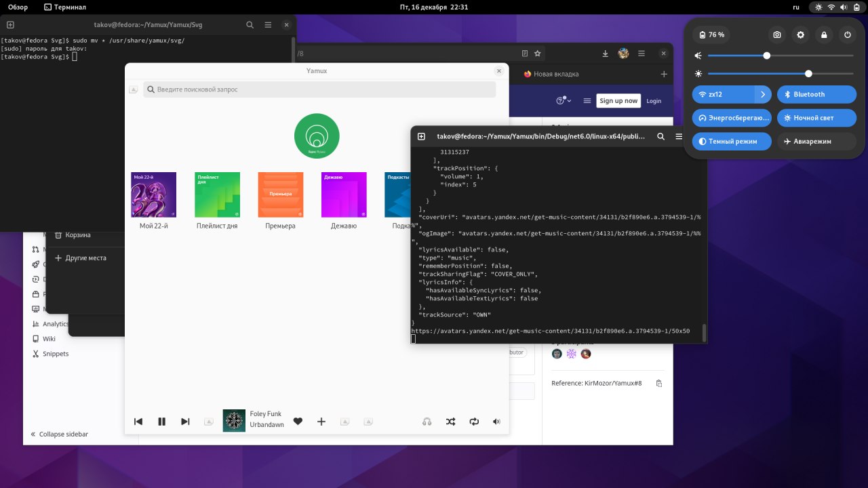Screen dimensions: 868x488
Task: Open the Обзор activities overview
Action: click(18, 7)
